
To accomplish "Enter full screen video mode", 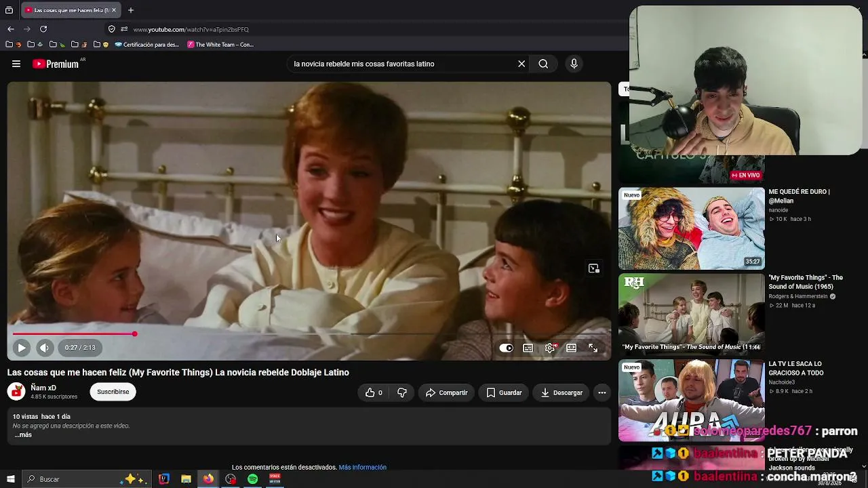I will click(593, 348).
